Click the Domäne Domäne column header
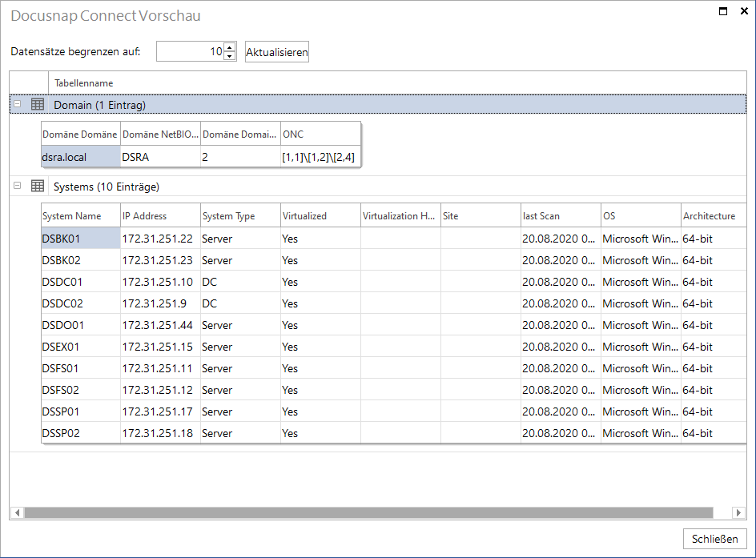The height and width of the screenshot is (558, 756). [81, 134]
